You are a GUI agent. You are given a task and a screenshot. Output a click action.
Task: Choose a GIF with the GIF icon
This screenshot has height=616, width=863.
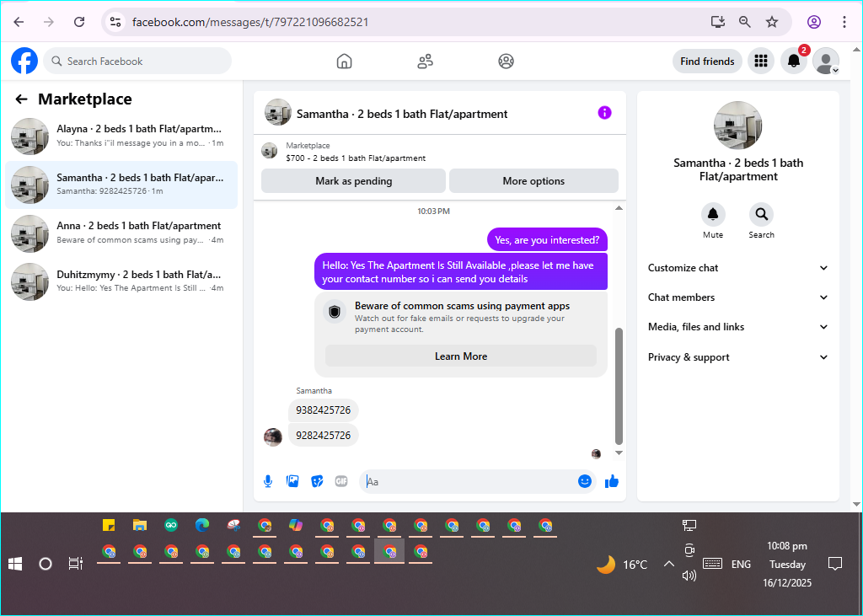coord(341,482)
